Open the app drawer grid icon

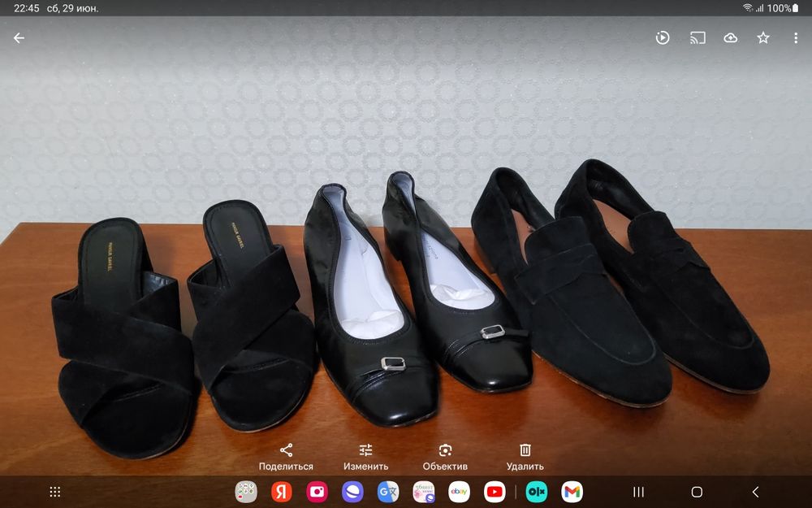point(55,492)
